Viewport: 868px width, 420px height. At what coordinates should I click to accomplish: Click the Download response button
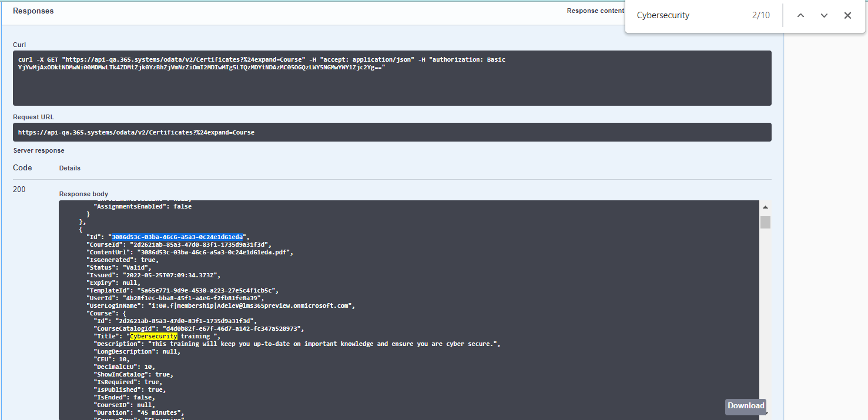tap(745, 406)
